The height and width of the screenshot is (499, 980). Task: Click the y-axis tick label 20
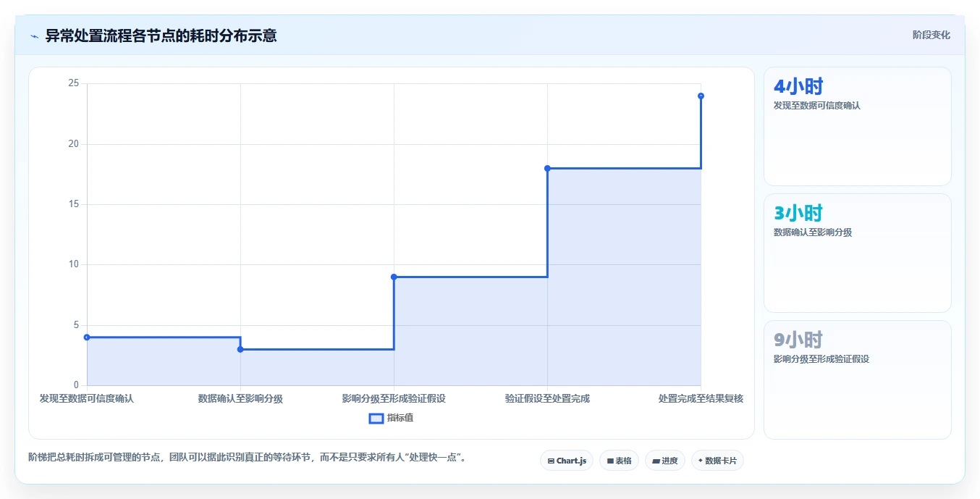[x=73, y=144]
